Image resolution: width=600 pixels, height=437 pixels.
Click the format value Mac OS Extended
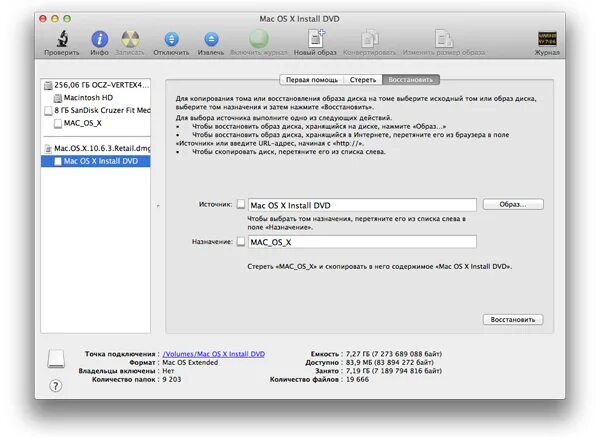190,362
